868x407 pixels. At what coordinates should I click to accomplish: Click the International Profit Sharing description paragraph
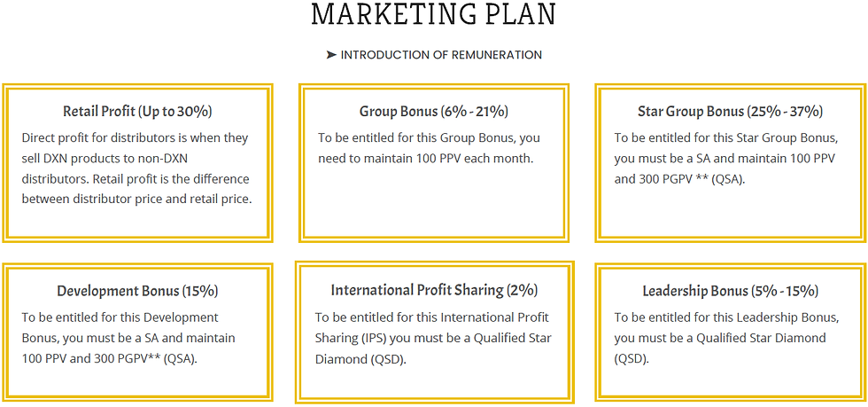433,338
